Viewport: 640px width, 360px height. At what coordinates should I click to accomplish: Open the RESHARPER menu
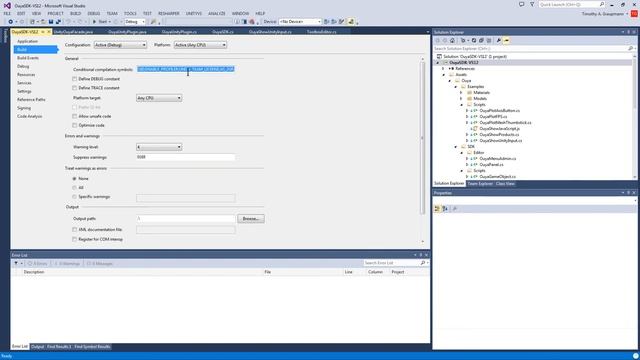click(169, 13)
